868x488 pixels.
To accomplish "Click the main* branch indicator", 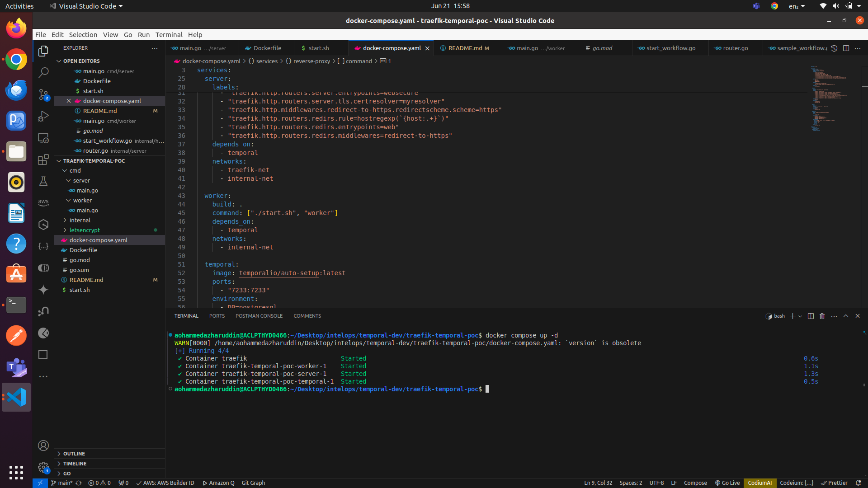I will [62, 483].
